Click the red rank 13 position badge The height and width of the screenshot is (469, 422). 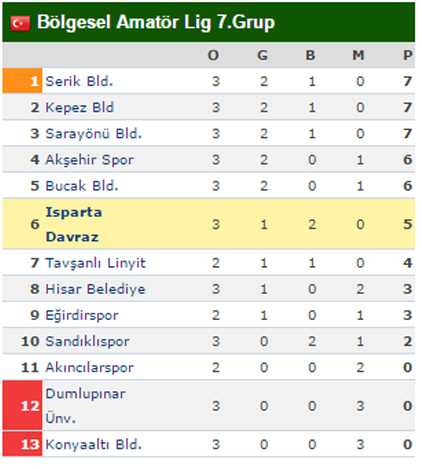tap(22, 444)
